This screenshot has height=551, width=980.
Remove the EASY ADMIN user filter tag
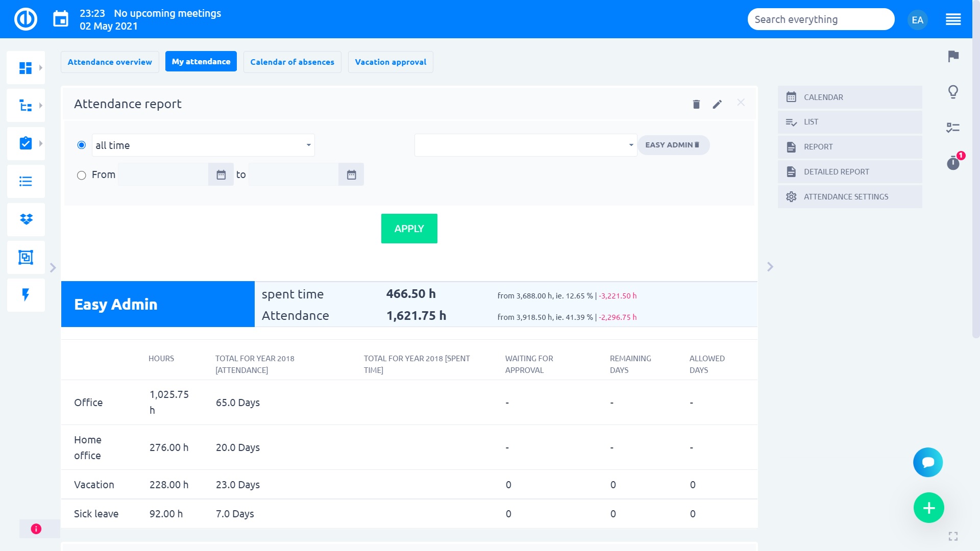[697, 145]
